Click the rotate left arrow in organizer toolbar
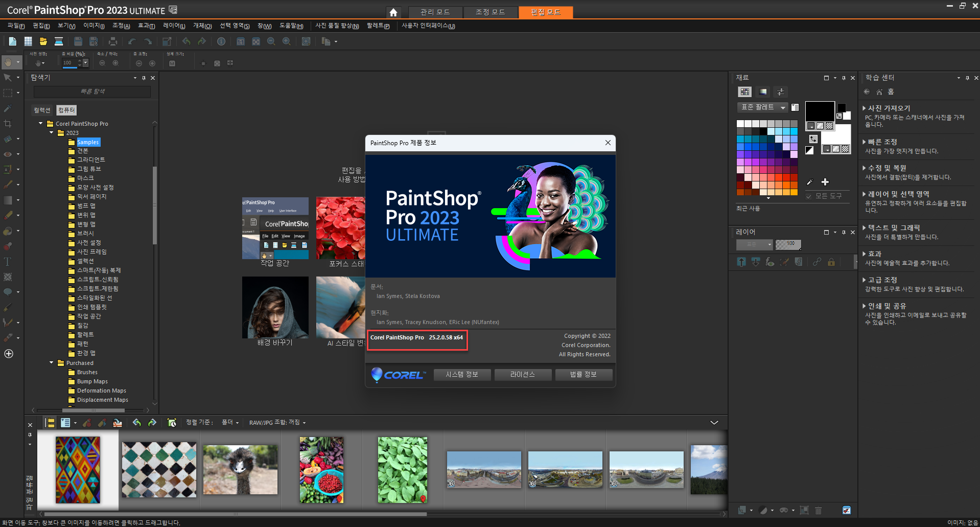The height and width of the screenshot is (527, 980). point(137,423)
